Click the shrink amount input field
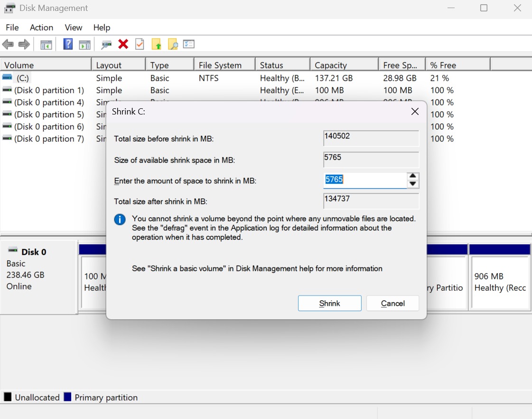This screenshot has width=532, height=419. click(x=365, y=180)
